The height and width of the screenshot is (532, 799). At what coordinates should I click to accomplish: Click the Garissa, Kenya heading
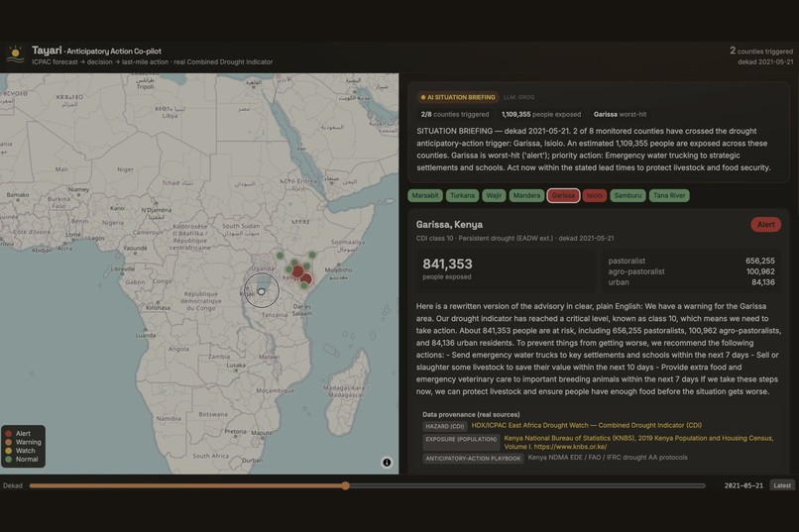point(449,225)
